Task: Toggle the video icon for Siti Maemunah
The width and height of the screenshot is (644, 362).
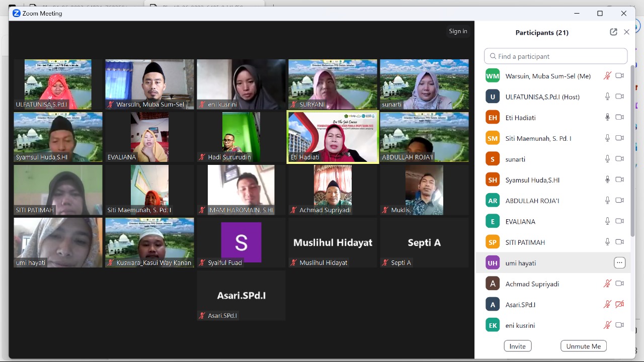Action: (620, 138)
